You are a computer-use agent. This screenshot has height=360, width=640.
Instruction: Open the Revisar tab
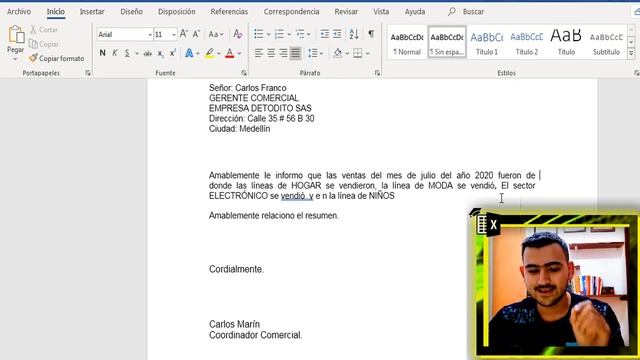(x=346, y=11)
